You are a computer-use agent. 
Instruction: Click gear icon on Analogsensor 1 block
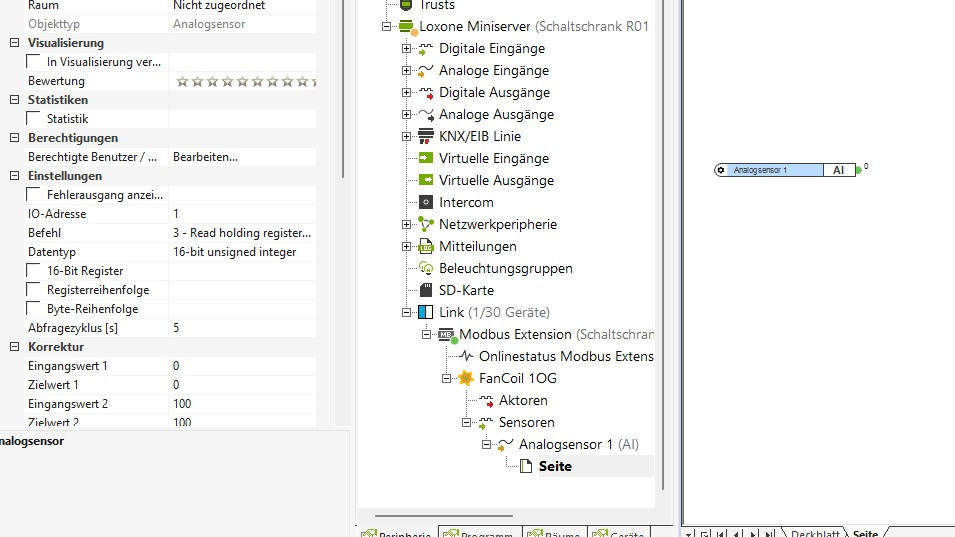[721, 170]
